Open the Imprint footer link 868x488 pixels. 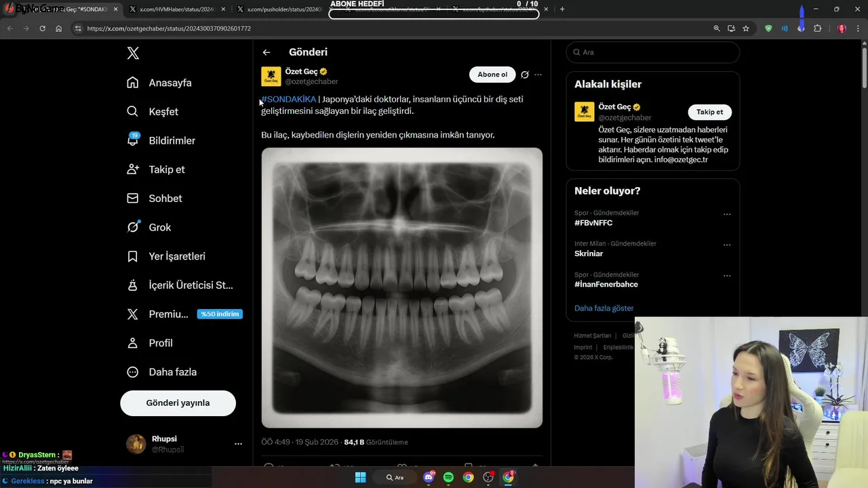(x=583, y=347)
